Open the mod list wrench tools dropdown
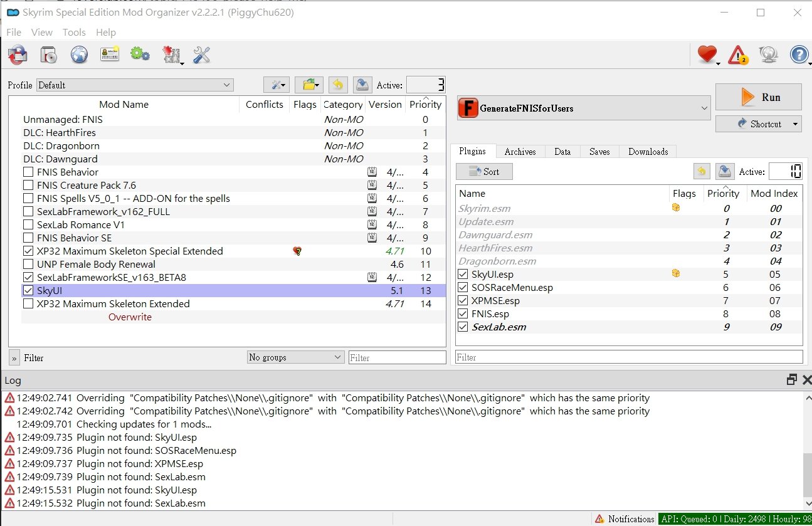This screenshot has width=812, height=526. [276, 85]
